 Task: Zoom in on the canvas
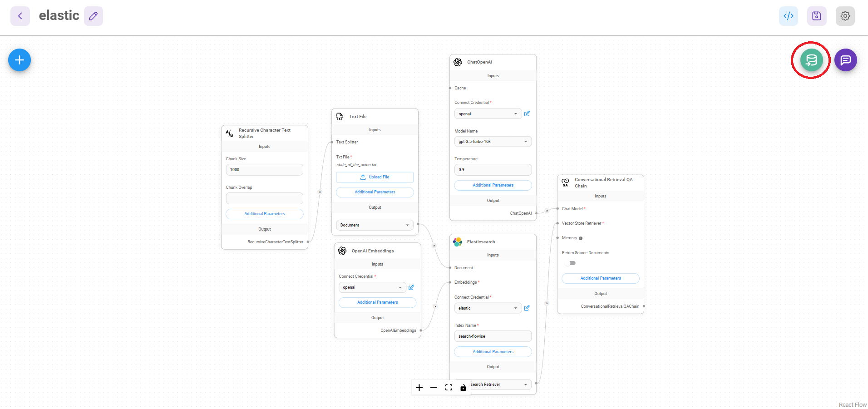(x=419, y=387)
